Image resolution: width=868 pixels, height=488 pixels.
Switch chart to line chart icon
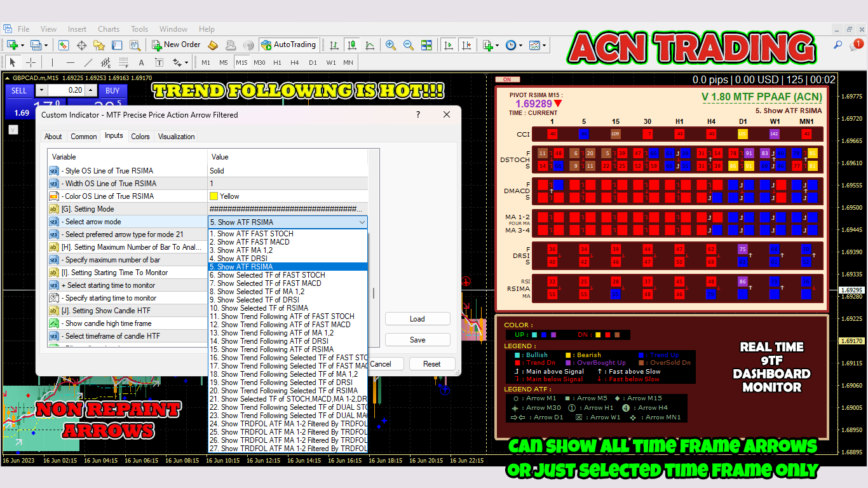tap(369, 45)
